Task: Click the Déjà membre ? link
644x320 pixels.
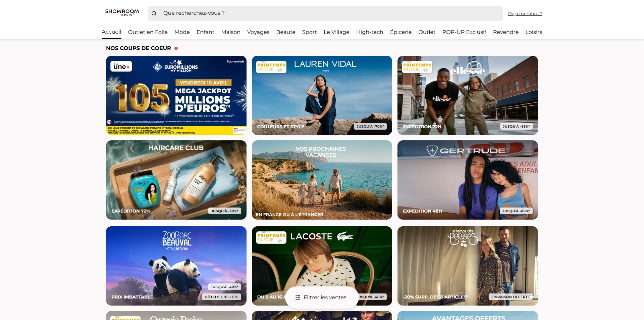Action: click(x=525, y=13)
